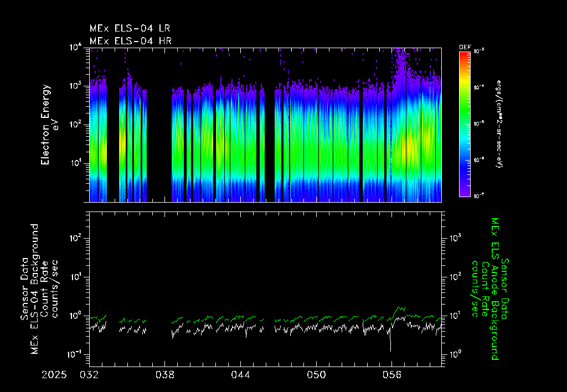The height and width of the screenshot is (392, 567).
Task: Click the white "MEx ELS-04 Background" axis label
Action: [34, 289]
